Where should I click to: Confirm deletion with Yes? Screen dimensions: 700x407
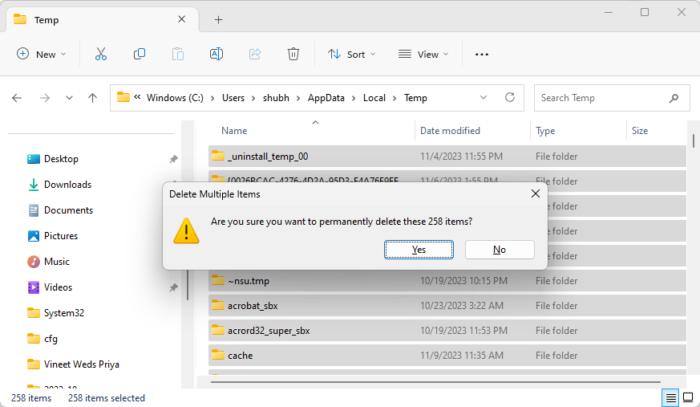tap(419, 249)
